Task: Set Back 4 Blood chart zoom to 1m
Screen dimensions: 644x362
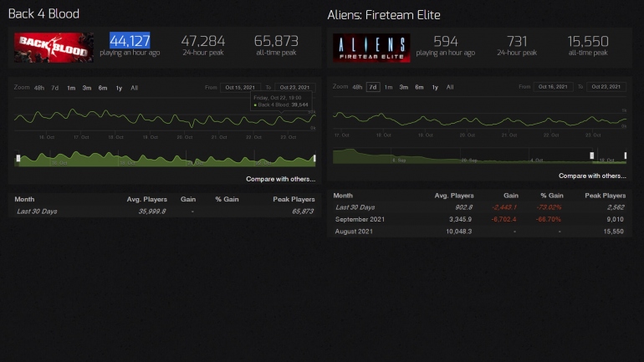Action: coord(71,88)
